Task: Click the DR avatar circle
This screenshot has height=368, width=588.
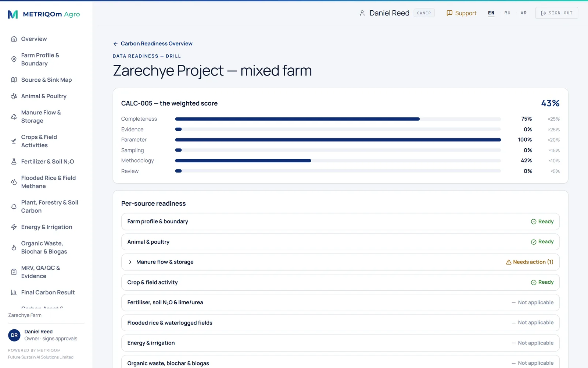Action: point(14,335)
